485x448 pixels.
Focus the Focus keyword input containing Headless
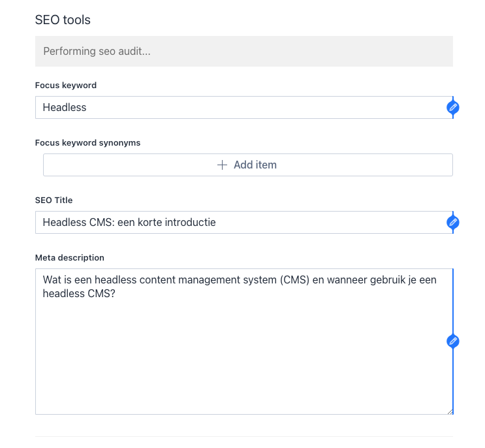click(243, 107)
